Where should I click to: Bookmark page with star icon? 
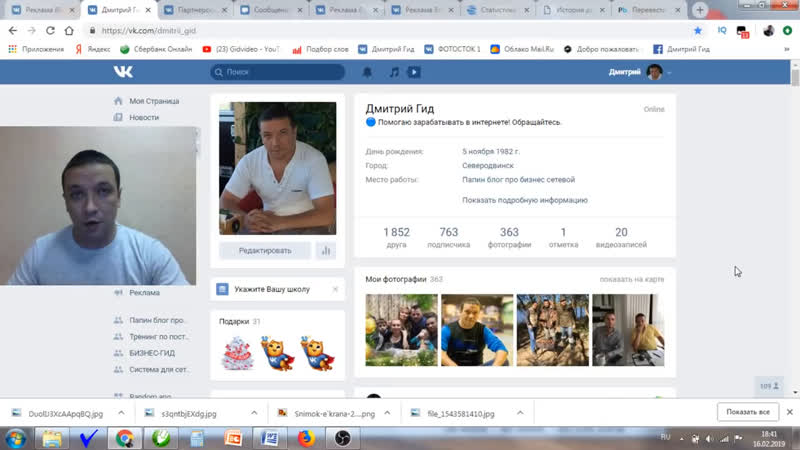coord(697,31)
